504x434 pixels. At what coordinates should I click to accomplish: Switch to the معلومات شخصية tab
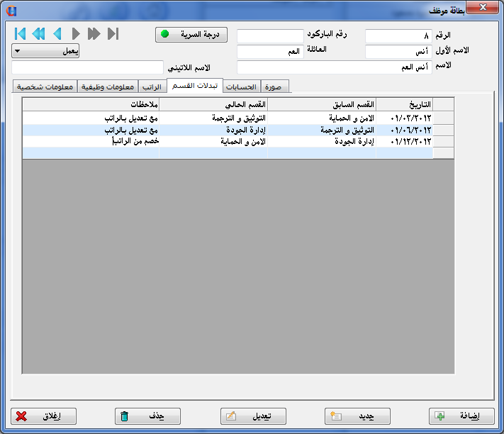click(x=44, y=87)
